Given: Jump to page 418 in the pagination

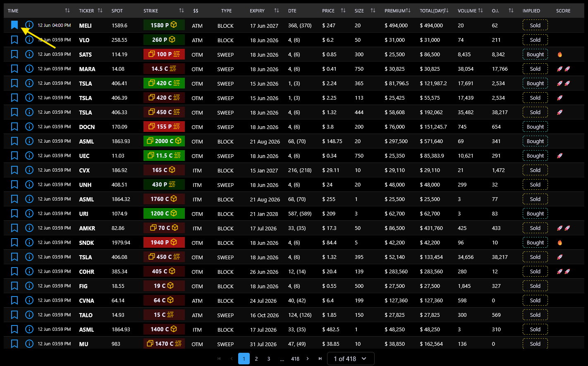Looking at the screenshot, I should click(295, 359).
